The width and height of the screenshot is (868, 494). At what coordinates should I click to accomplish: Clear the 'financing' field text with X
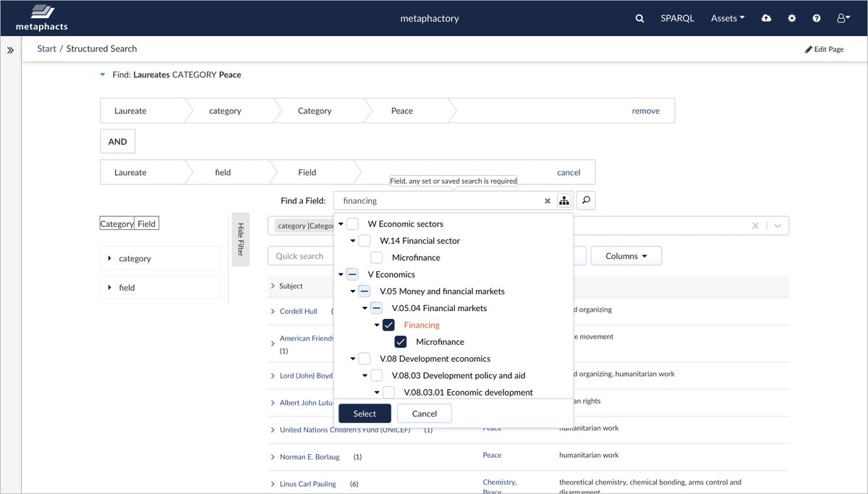pos(548,201)
